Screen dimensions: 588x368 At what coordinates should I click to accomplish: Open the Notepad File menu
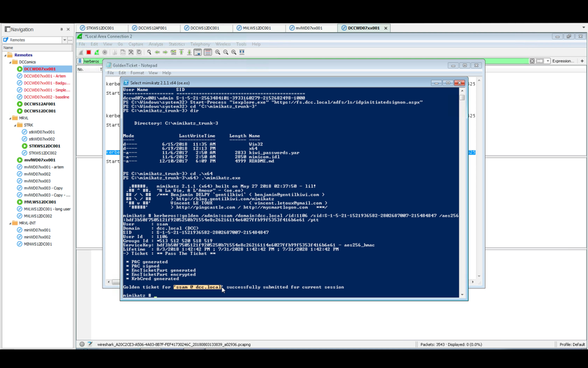point(111,73)
